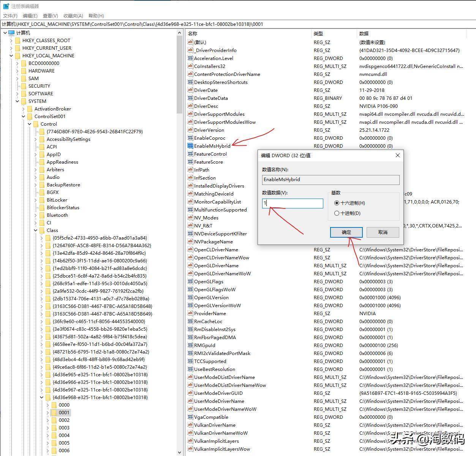476x456 pixels.
Task: Close the 编辑 DWORD dialog with X
Action: [397, 155]
